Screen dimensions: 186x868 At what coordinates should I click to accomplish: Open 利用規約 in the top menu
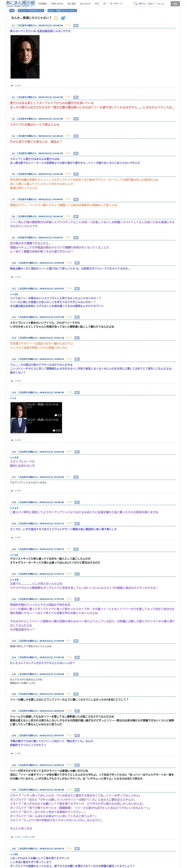click(43, 4)
